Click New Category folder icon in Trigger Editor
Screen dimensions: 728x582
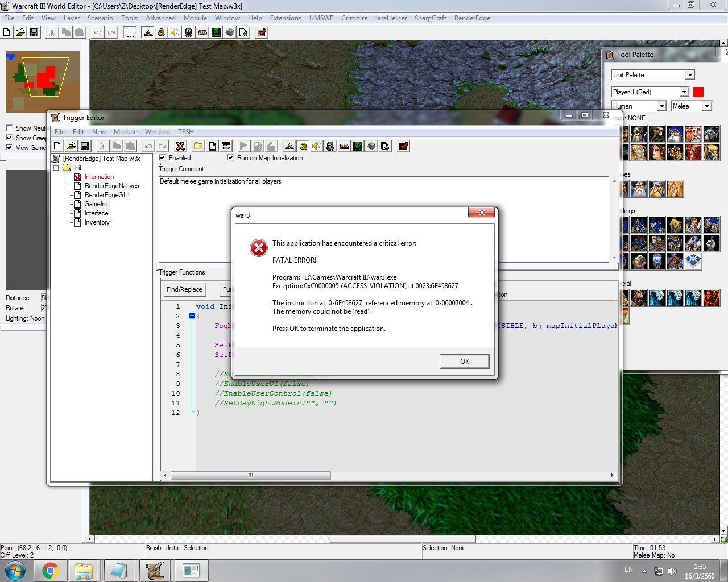tap(198, 146)
